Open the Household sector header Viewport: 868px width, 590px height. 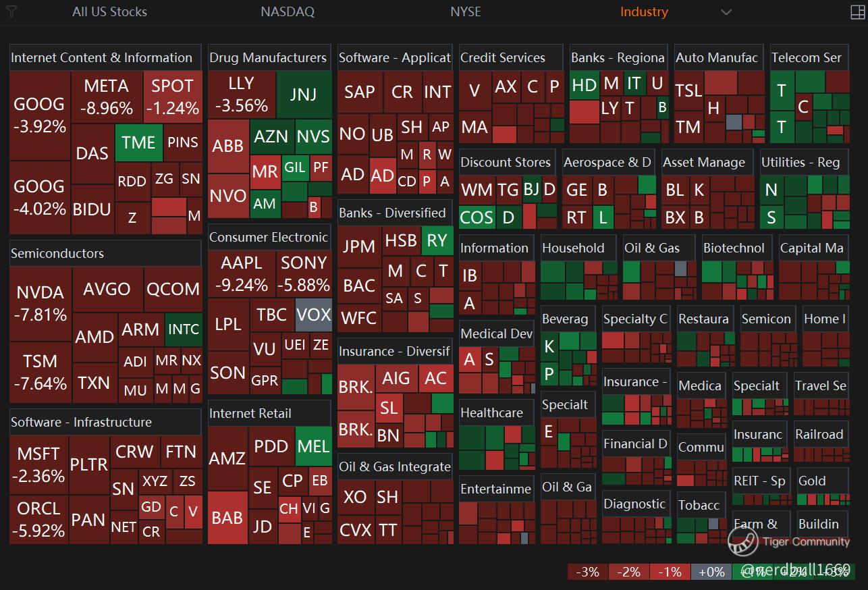(x=578, y=248)
